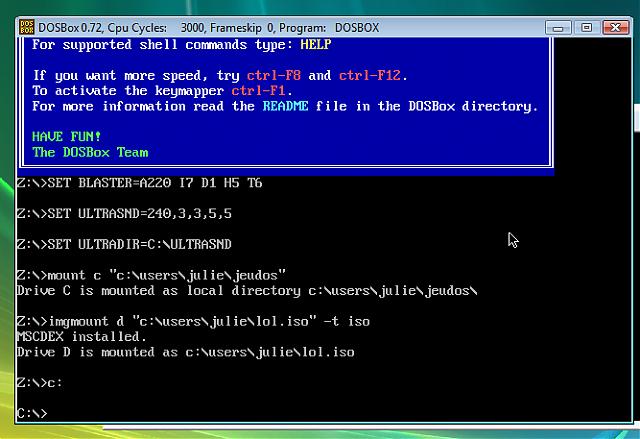Minimize the DOSBox window

tap(558, 28)
